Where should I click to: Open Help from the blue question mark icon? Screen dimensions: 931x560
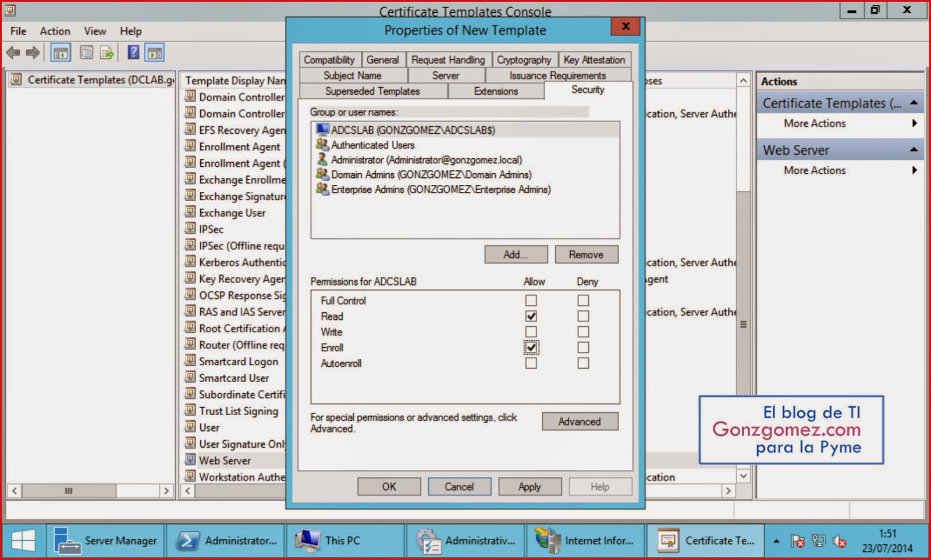133,52
